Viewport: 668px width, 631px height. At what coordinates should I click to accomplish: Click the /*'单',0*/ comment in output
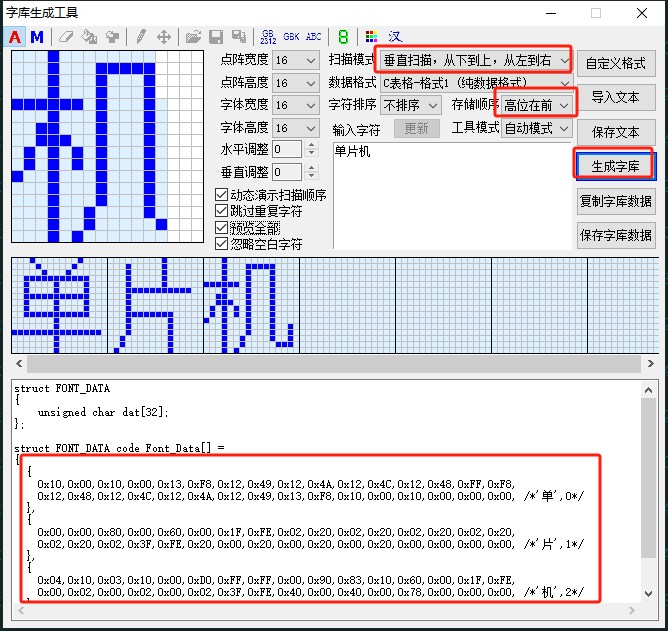tap(554, 496)
